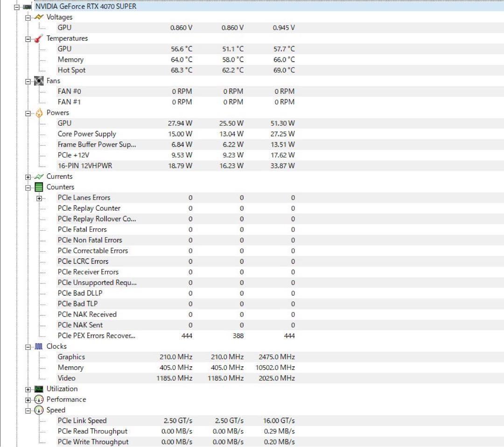The width and height of the screenshot is (504, 447).
Task: Select the 16-PIN 12VHPWR power row
Action: coord(85,166)
